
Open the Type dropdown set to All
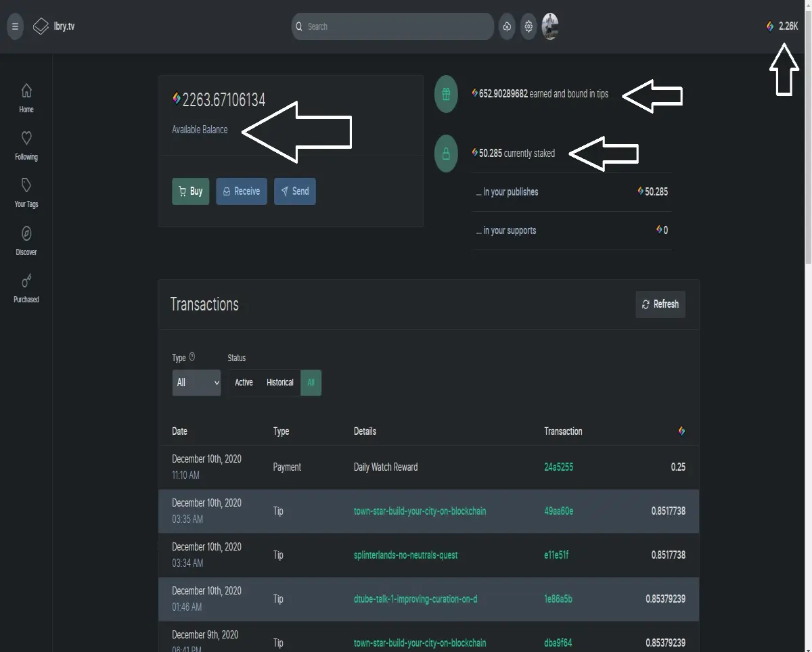[196, 383]
